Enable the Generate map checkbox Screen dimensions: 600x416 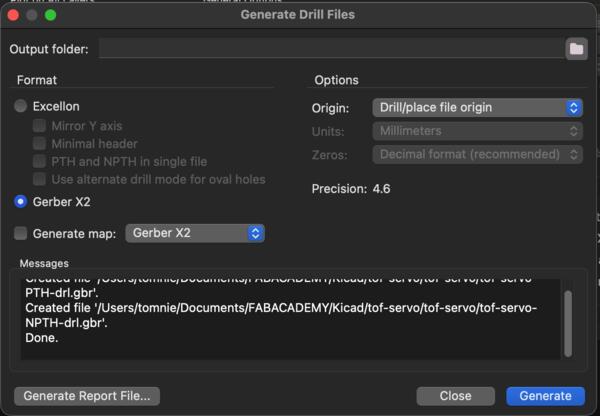(x=21, y=233)
